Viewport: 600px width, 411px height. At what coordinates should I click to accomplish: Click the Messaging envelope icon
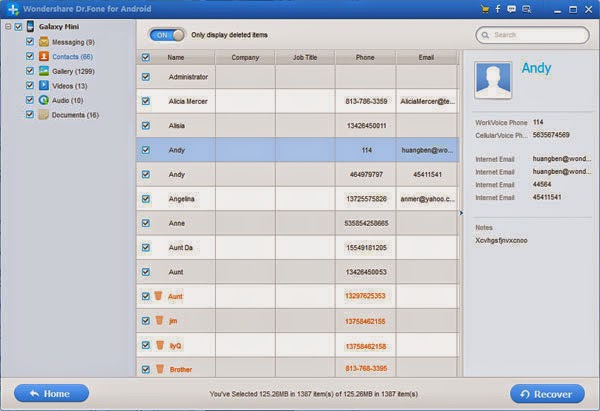tap(44, 41)
